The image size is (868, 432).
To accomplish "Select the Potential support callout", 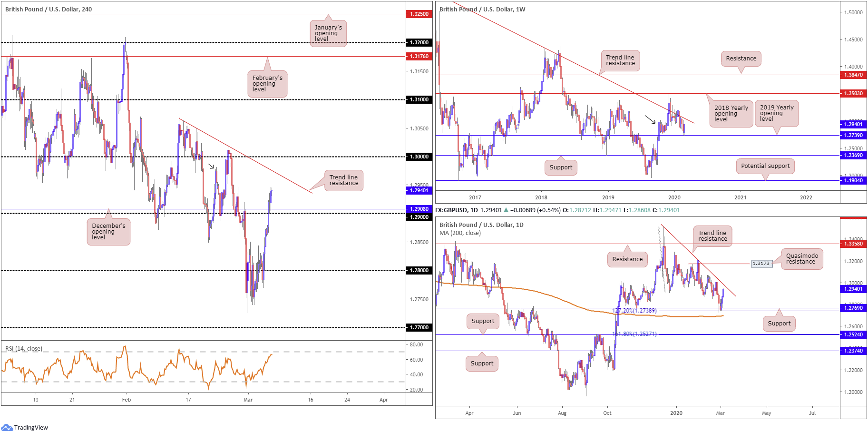I will [x=765, y=166].
